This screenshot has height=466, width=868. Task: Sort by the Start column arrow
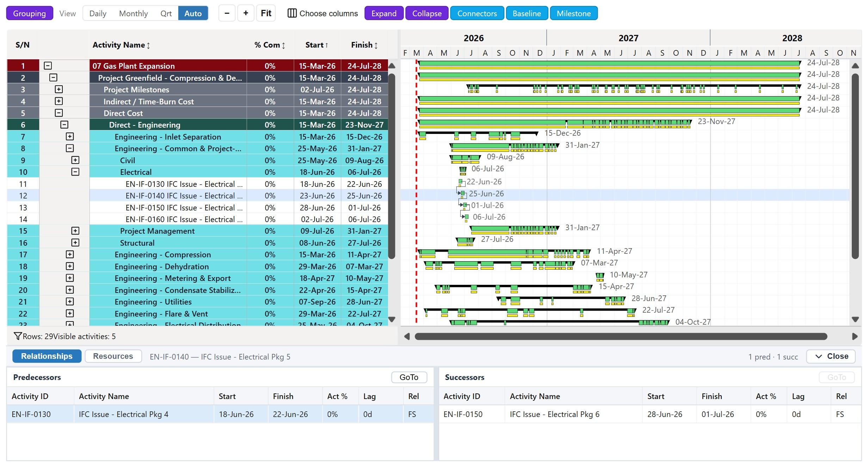(326, 45)
